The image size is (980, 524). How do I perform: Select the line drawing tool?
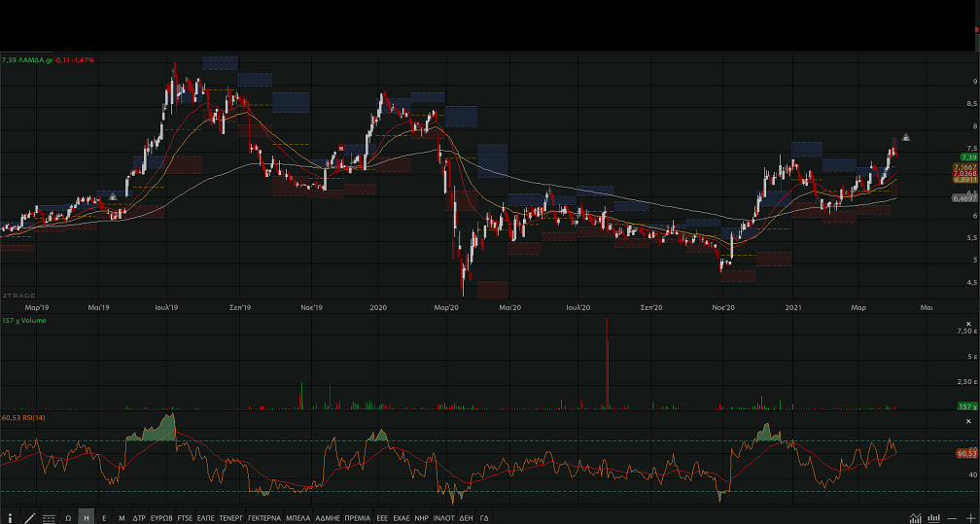pos(29,518)
